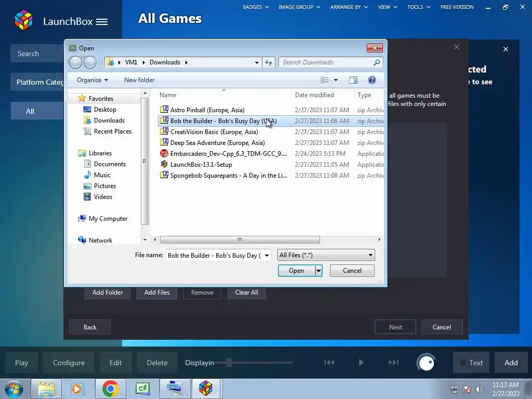This screenshot has height=399, width=532.
Task: Open the media player taskbar icon
Action: coord(77,389)
